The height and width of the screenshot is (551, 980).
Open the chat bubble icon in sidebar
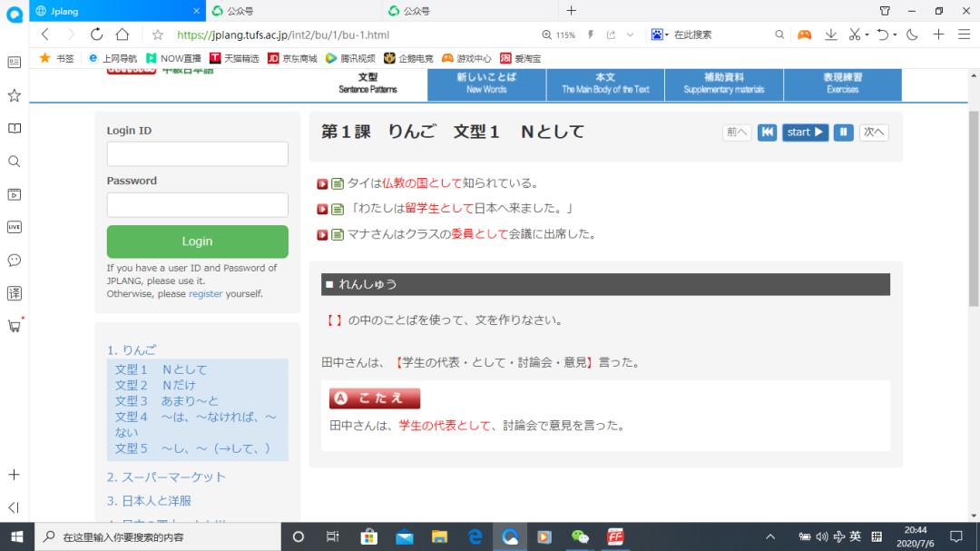pyautogui.click(x=14, y=261)
